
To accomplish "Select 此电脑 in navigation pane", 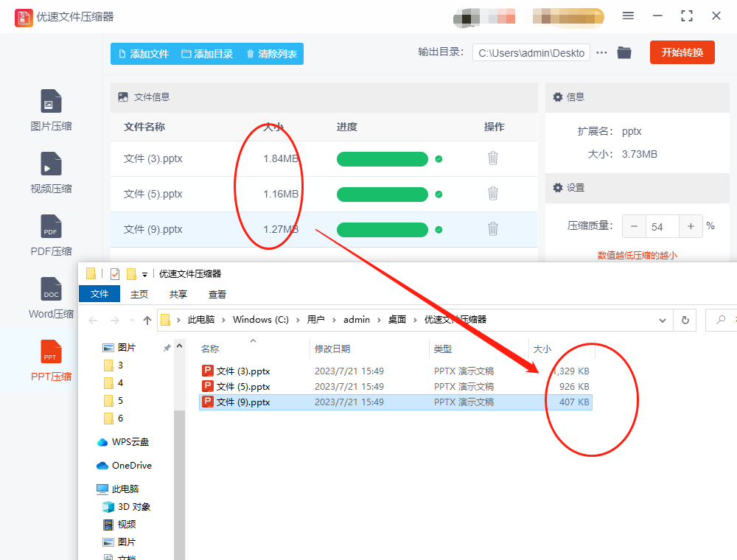I will [x=117, y=489].
